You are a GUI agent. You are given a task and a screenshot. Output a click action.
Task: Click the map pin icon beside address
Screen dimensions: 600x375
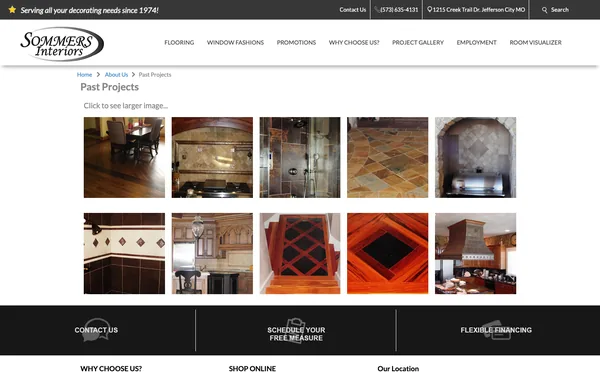click(429, 10)
